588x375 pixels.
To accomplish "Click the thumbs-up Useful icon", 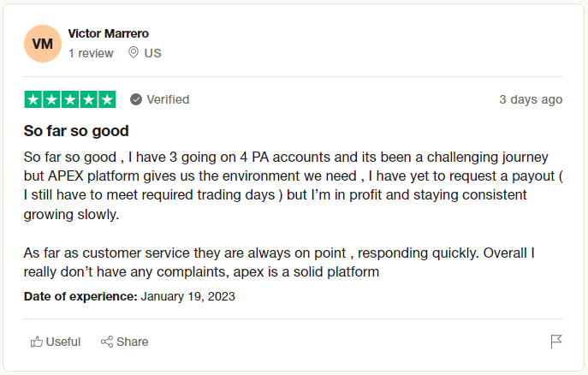I will coord(36,342).
